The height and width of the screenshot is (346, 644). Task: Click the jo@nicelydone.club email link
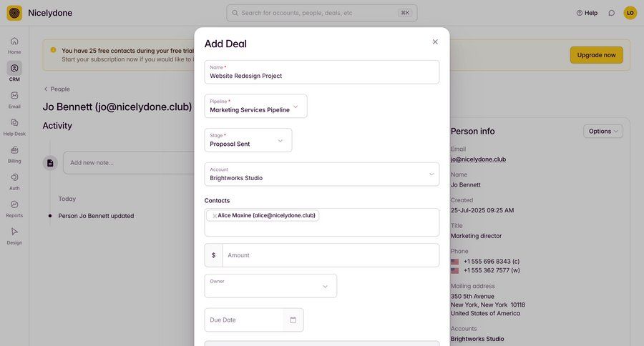pyautogui.click(x=478, y=159)
